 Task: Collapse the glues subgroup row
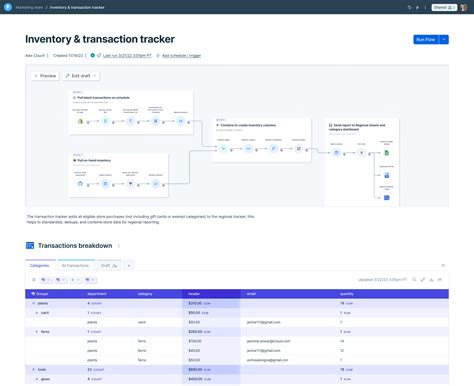(37, 379)
